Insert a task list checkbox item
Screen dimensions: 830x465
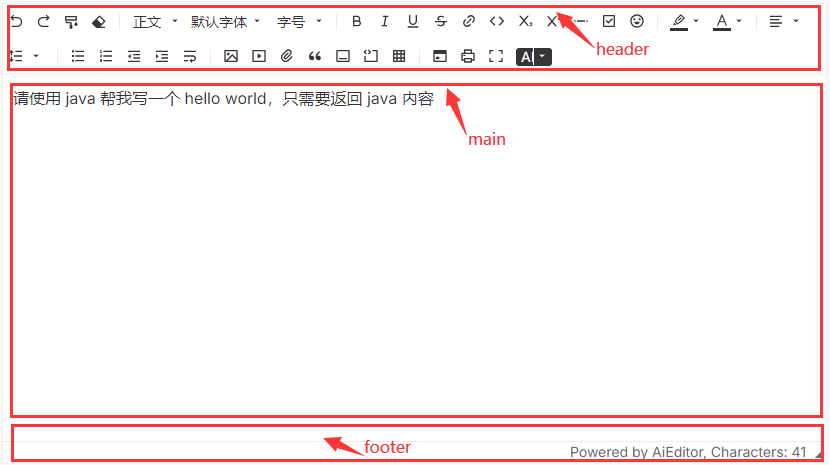tap(609, 21)
